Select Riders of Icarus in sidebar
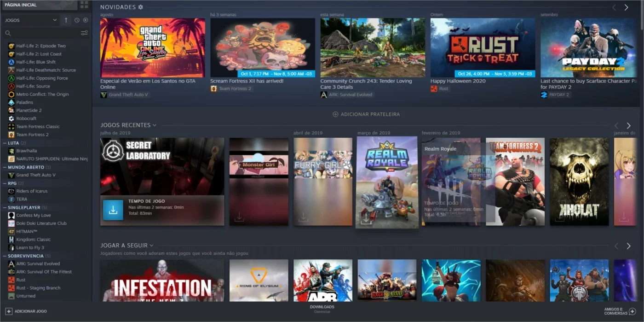Viewport: 644px width, 322px height. tap(32, 191)
